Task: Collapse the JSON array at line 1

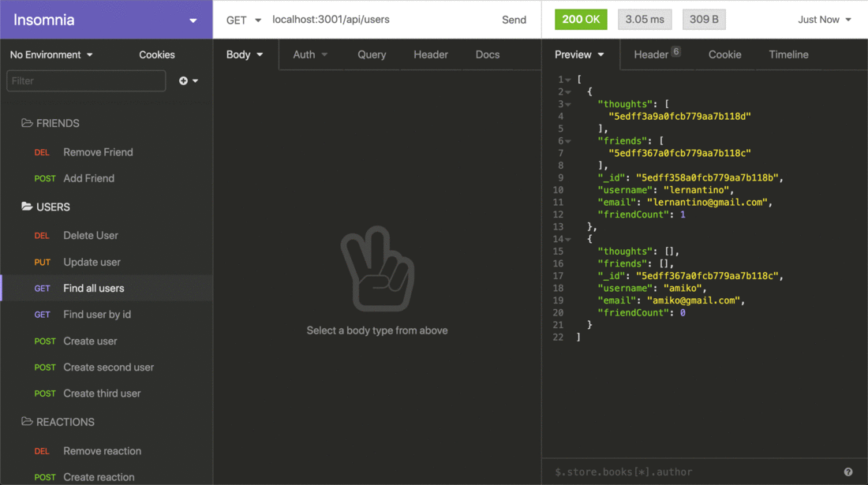Action: pyautogui.click(x=568, y=80)
